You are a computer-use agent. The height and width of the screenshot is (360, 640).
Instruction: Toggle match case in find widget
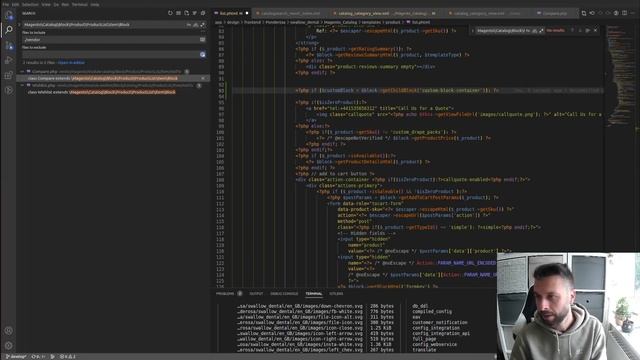pos(528,31)
